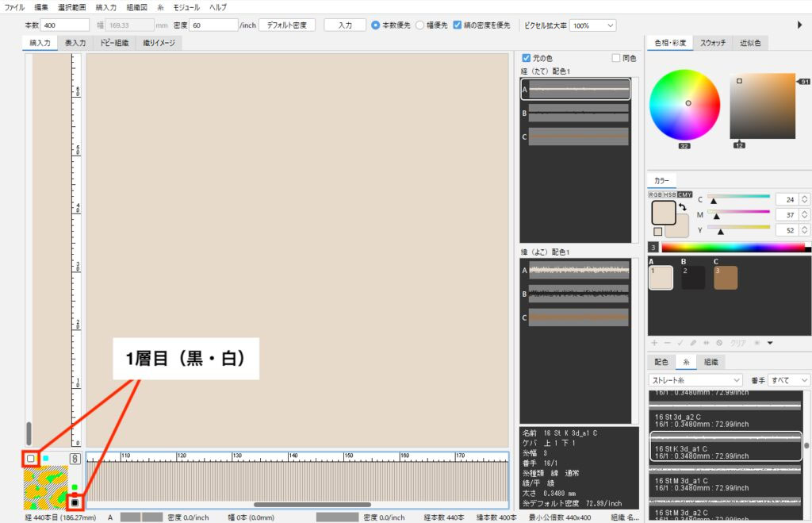
Task: Click the デフォルト密度 button
Action: 286,25
